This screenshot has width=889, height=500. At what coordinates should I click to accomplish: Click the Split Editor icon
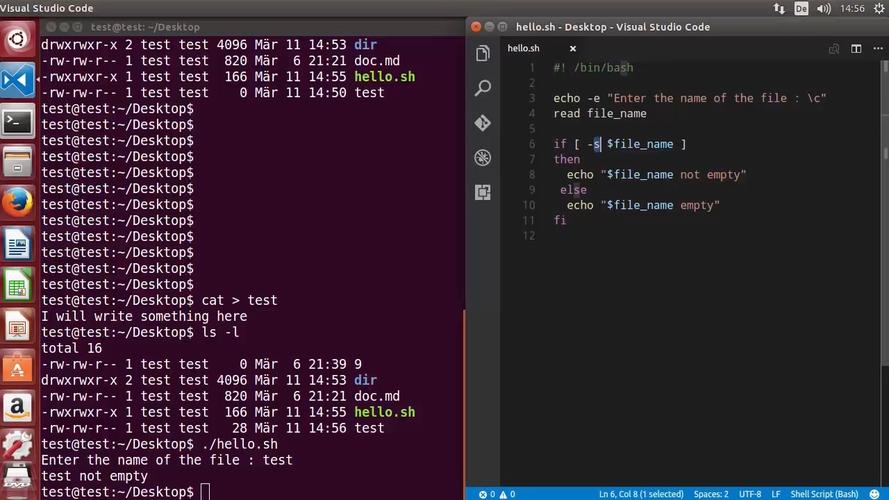(x=856, y=48)
